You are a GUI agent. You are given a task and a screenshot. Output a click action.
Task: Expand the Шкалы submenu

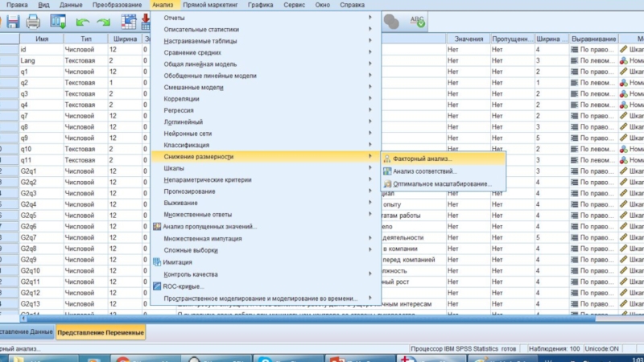click(175, 168)
